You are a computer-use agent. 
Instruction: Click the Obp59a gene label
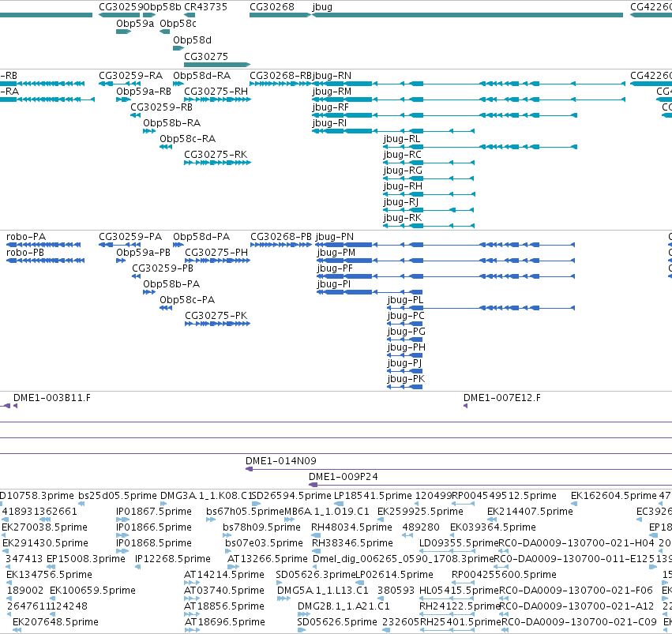point(134,24)
